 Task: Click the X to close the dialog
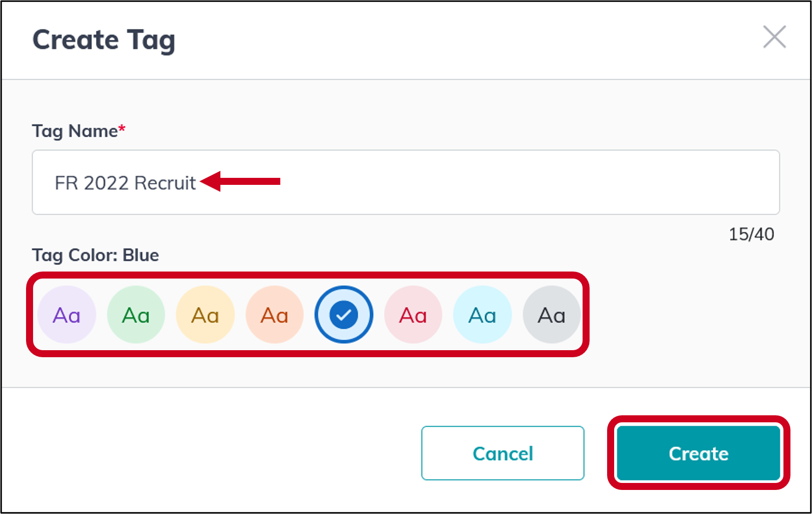click(x=774, y=37)
